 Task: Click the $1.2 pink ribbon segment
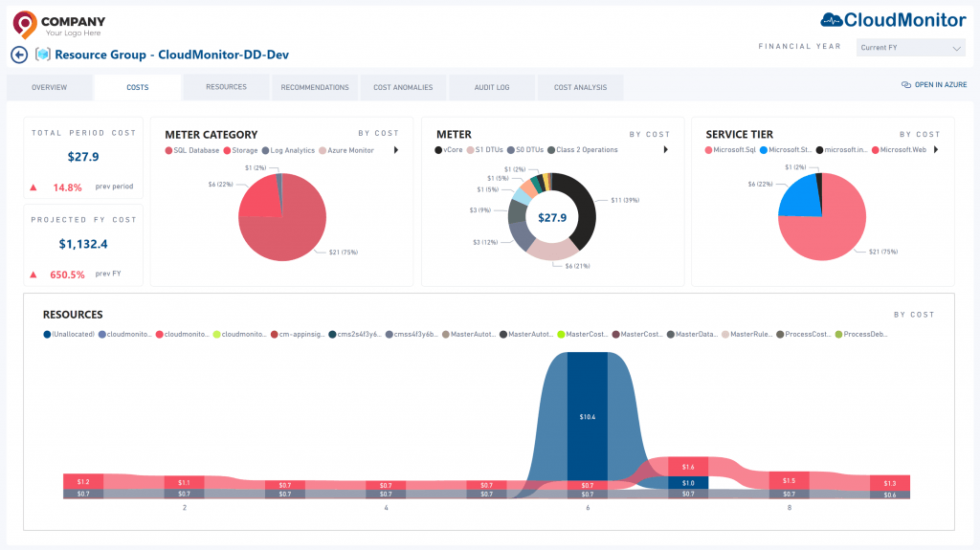[83, 482]
